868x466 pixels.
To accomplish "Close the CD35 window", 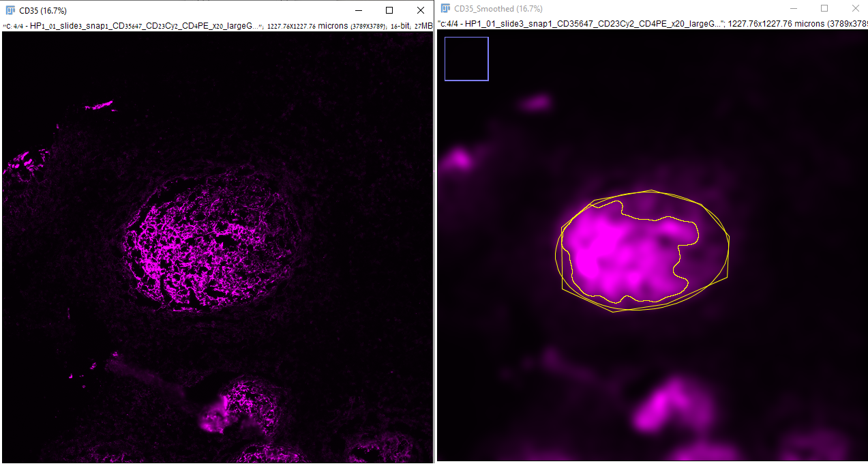I will [x=421, y=10].
